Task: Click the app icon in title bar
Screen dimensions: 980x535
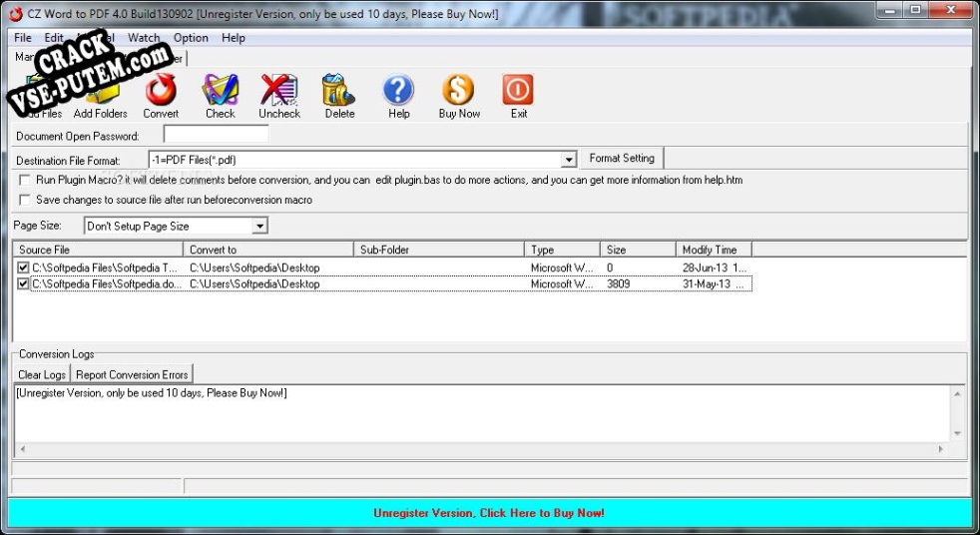Action: 16,13
